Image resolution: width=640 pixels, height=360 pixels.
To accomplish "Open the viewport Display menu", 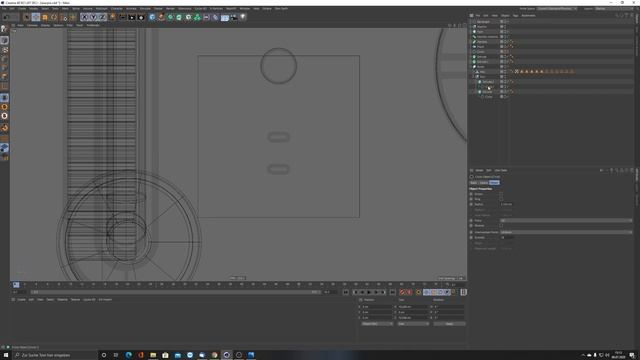I will tap(45, 25).
